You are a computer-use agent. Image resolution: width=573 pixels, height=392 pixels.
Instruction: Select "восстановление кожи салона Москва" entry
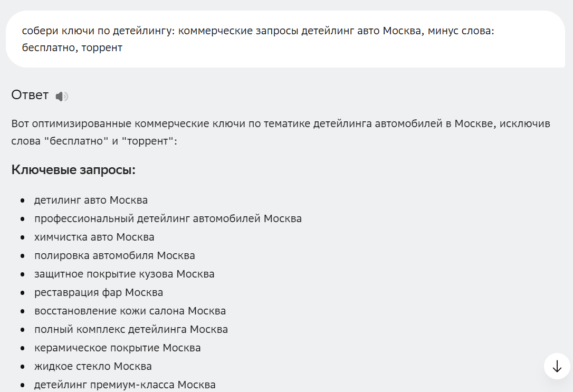(x=130, y=311)
